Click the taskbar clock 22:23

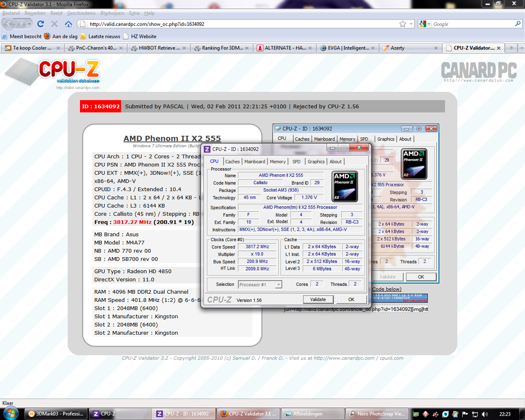[505, 414]
